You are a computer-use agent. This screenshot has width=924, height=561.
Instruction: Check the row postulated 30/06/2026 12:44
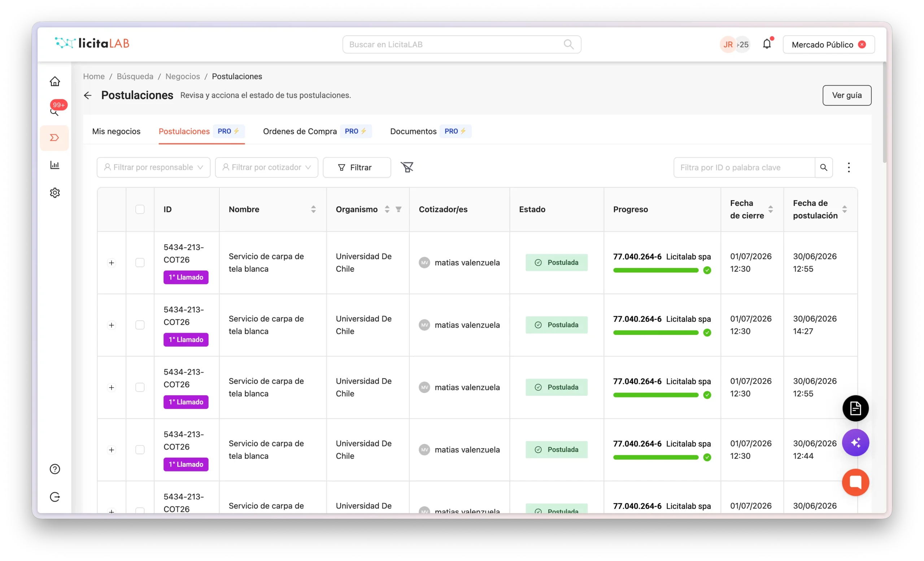(x=140, y=449)
